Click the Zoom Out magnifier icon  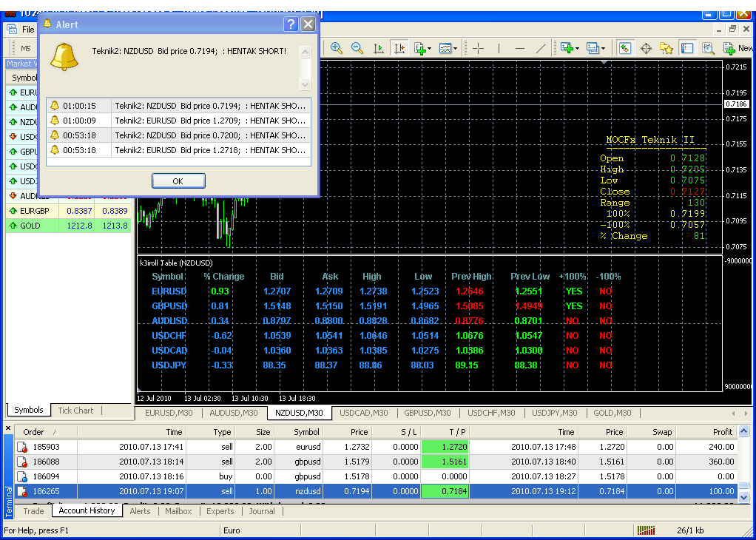(357, 48)
